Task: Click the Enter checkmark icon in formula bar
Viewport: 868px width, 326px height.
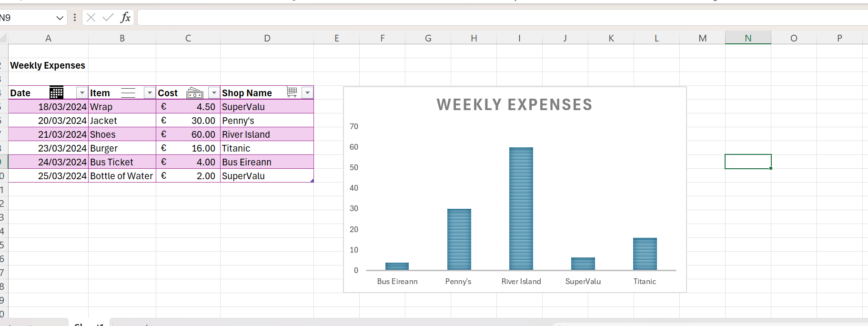Action: (108, 18)
